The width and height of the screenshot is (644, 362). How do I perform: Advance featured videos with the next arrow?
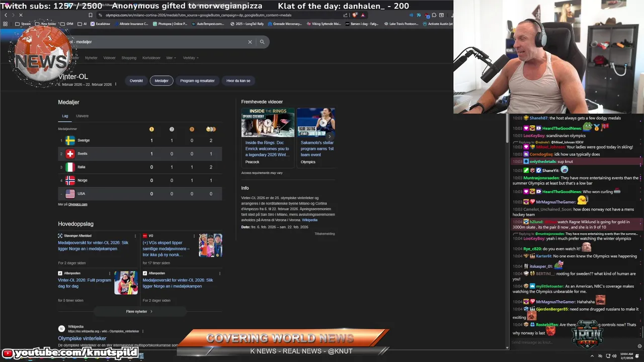pyautogui.click(x=330, y=136)
